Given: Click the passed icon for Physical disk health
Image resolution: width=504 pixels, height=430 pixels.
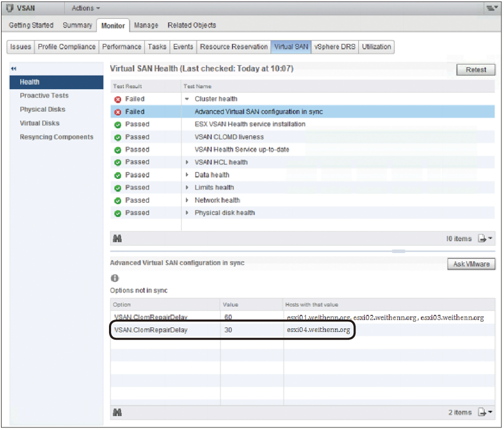Looking at the screenshot, I should pyautogui.click(x=118, y=213).
